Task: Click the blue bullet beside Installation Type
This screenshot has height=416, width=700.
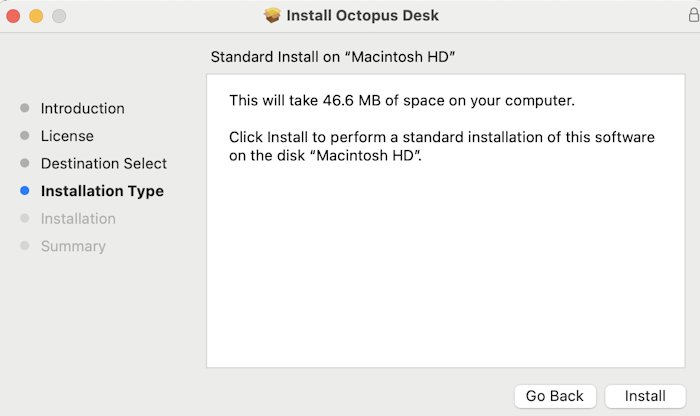Action: [25, 191]
